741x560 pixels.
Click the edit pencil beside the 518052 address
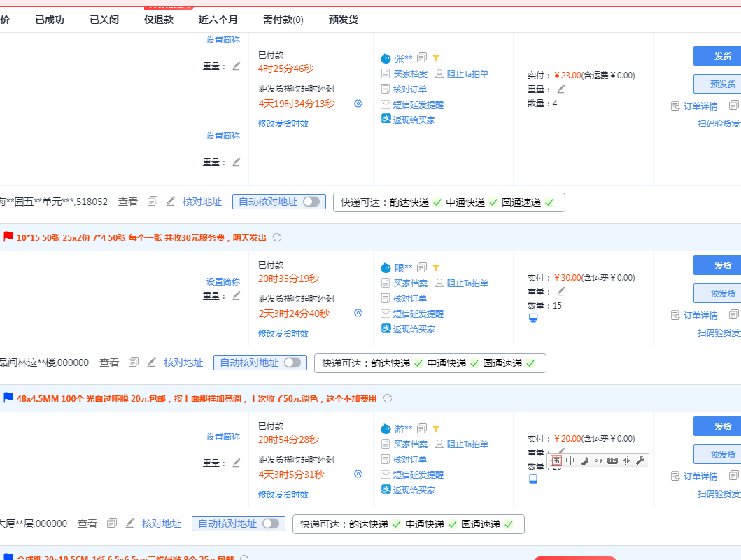tap(171, 202)
